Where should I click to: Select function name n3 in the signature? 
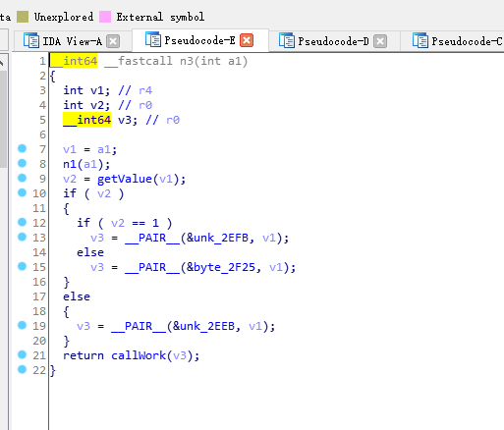click(187, 61)
